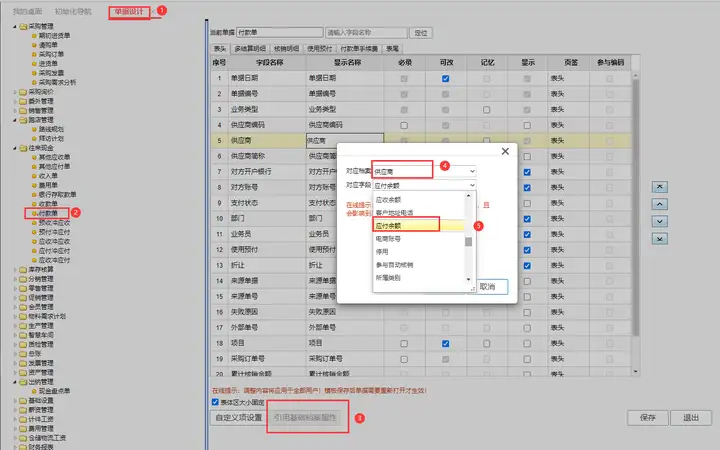Click the 自定义项设置 button
Viewport: 720px width, 450px height.
point(239,417)
